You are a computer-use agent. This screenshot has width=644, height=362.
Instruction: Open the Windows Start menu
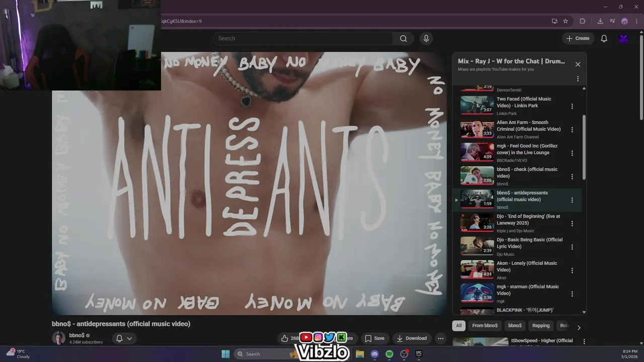tap(225, 354)
